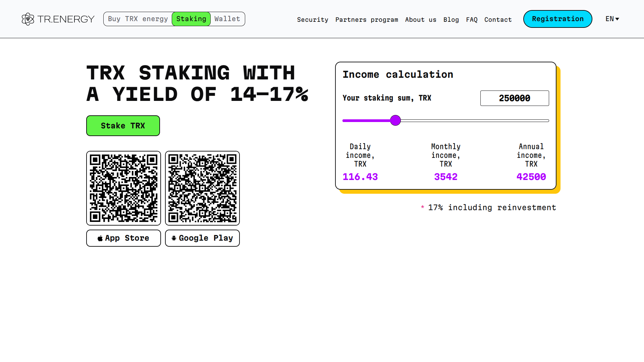This screenshot has height=362, width=644.
Task: Click the Registration button
Action: pyautogui.click(x=557, y=19)
